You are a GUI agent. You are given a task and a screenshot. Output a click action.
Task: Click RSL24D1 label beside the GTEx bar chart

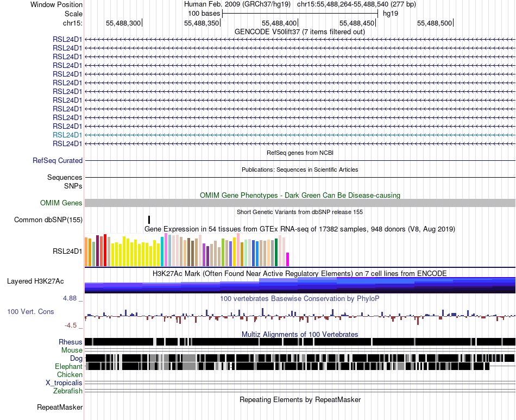pos(67,251)
